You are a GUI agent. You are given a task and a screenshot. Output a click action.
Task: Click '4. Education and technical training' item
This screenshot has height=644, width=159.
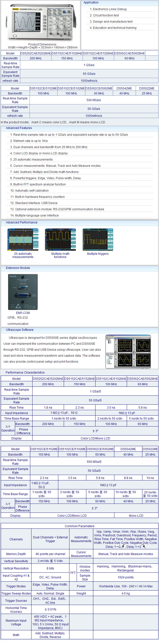point(113,28)
